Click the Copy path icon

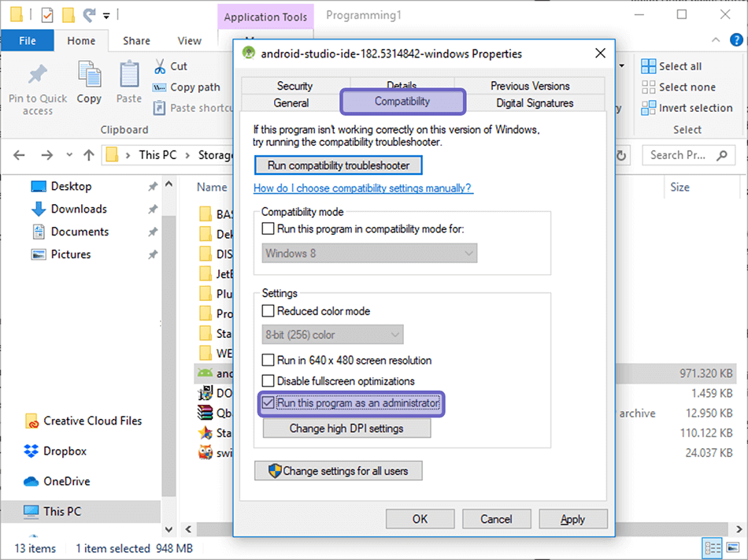(x=159, y=87)
